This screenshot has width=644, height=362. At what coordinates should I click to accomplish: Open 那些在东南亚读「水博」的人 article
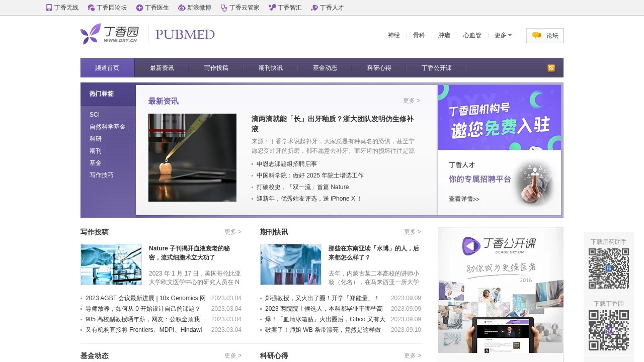374,253
